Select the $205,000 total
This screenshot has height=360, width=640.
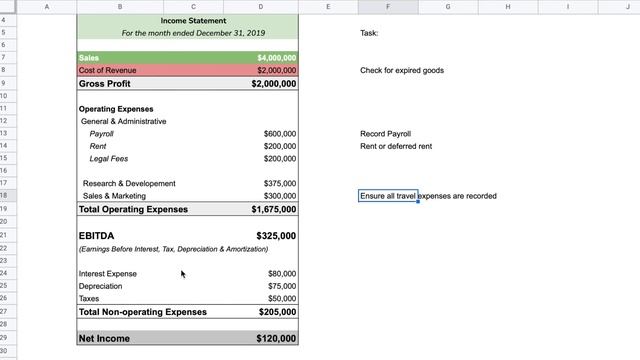tap(277, 312)
